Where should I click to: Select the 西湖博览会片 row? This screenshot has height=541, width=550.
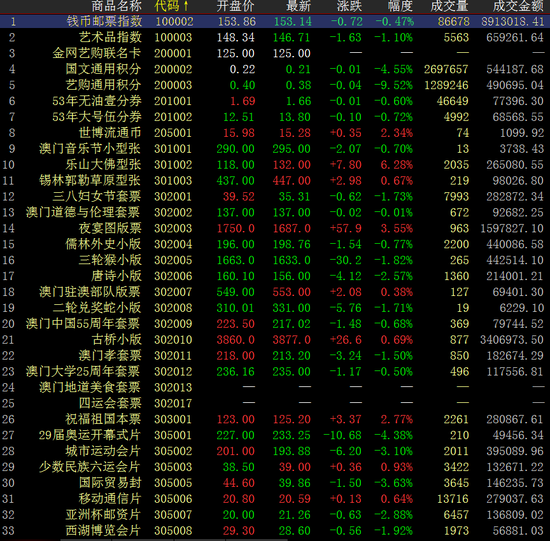click(275, 530)
